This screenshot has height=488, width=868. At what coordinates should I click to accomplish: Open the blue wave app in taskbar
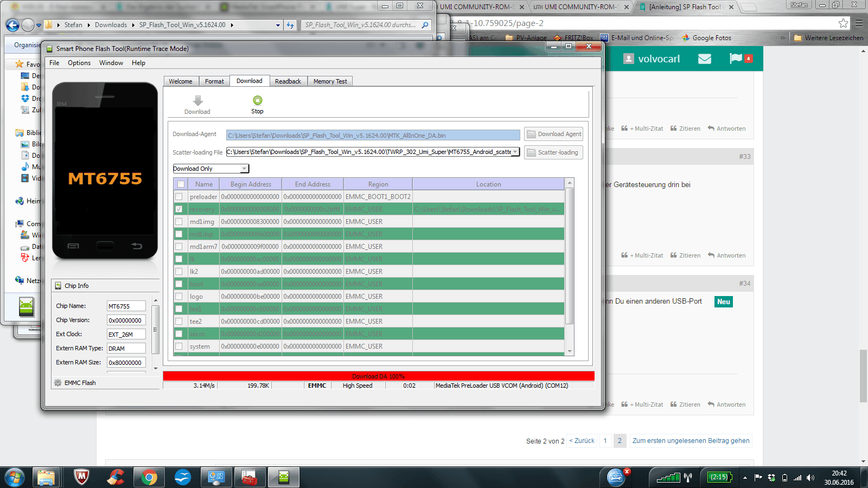tap(183, 477)
